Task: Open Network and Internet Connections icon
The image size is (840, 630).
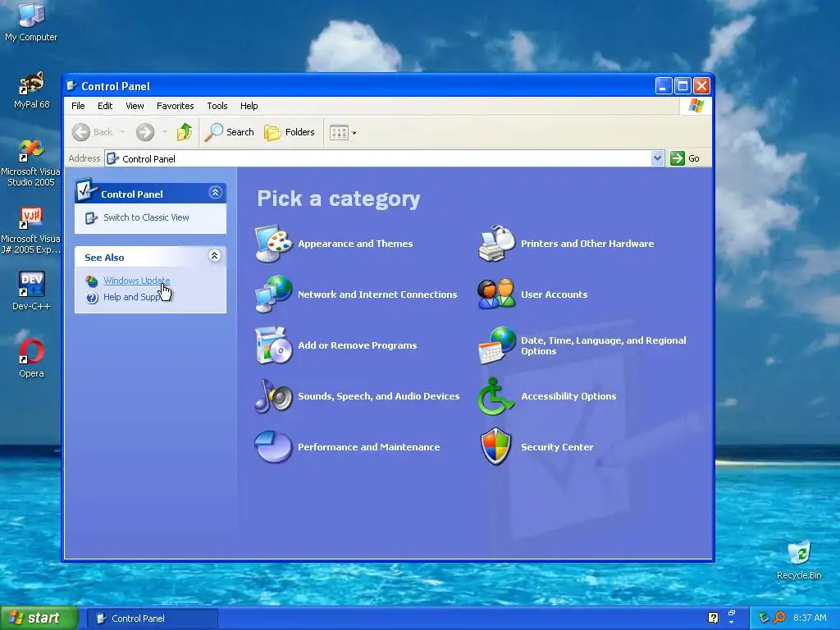Action: pyautogui.click(x=273, y=294)
